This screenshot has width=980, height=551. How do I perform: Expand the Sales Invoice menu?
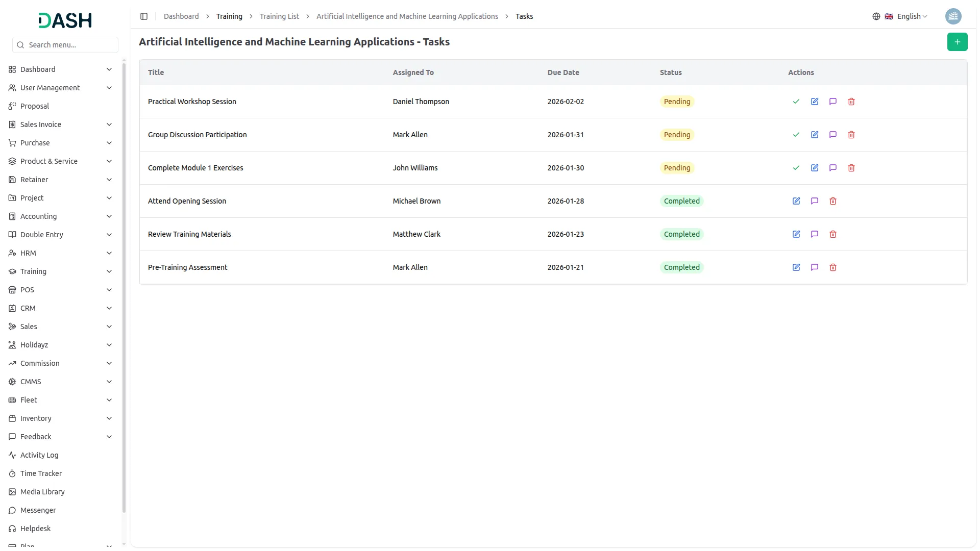click(60, 124)
